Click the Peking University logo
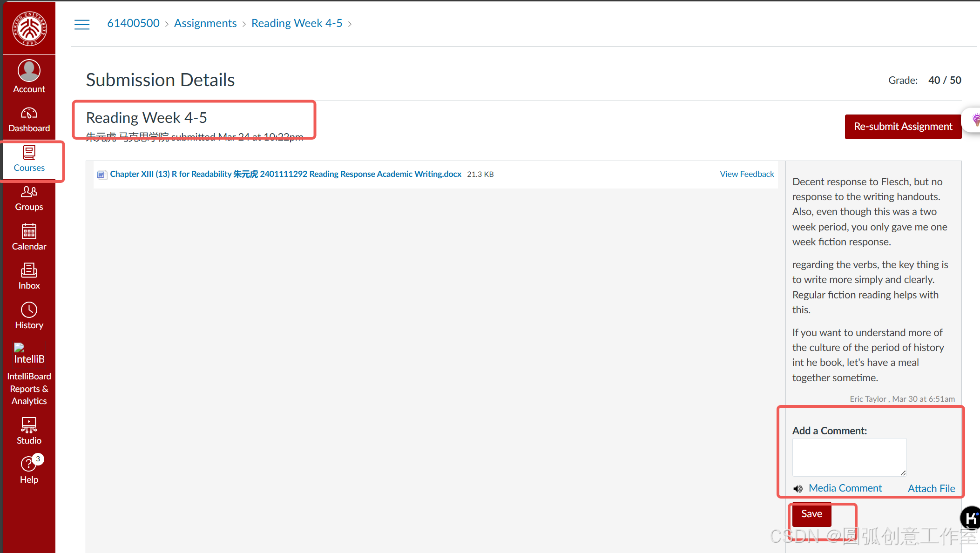 click(29, 28)
